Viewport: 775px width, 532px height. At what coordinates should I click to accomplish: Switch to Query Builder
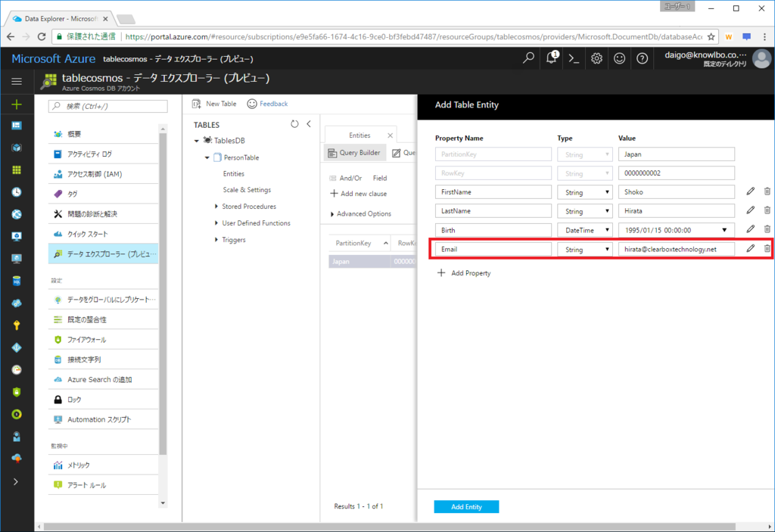point(354,153)
